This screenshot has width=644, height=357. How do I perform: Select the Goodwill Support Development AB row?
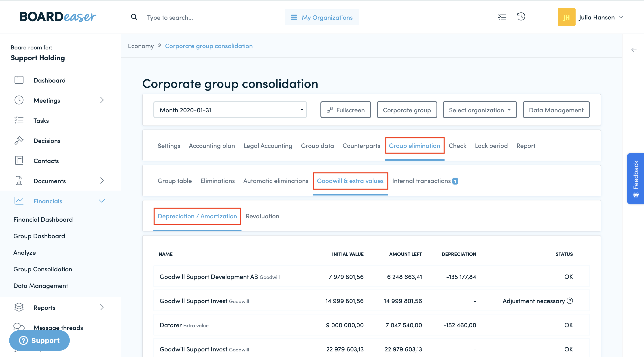[371, 276]
